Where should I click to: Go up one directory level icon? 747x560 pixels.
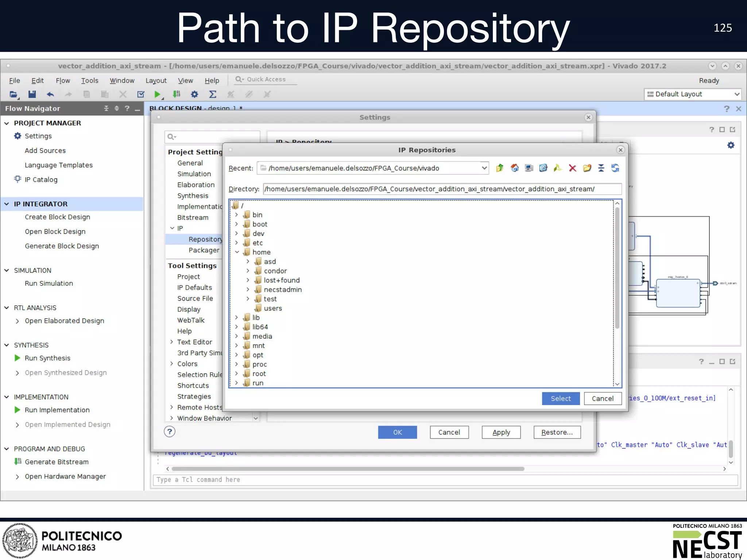(x=500, y=168)
